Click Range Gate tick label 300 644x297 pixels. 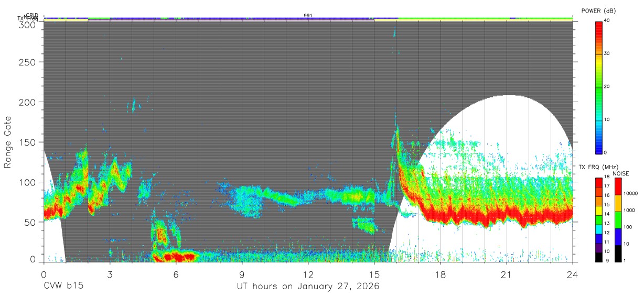tap(28, 24)
